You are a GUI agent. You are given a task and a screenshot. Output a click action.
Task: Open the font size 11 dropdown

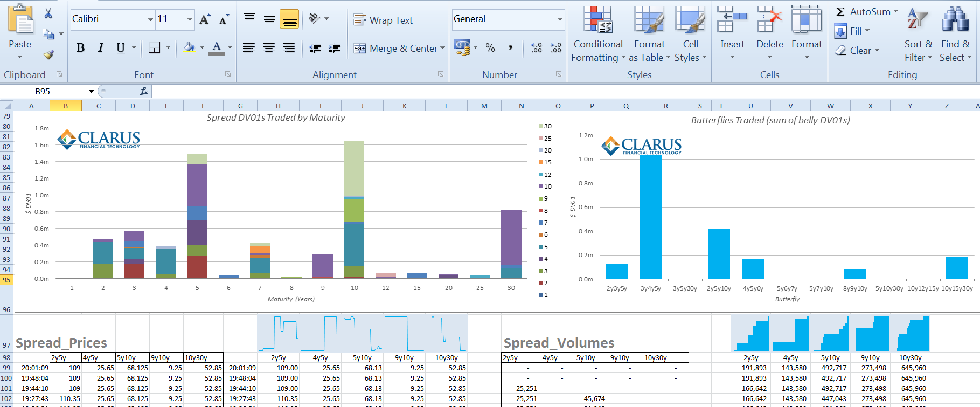(190, 19)
